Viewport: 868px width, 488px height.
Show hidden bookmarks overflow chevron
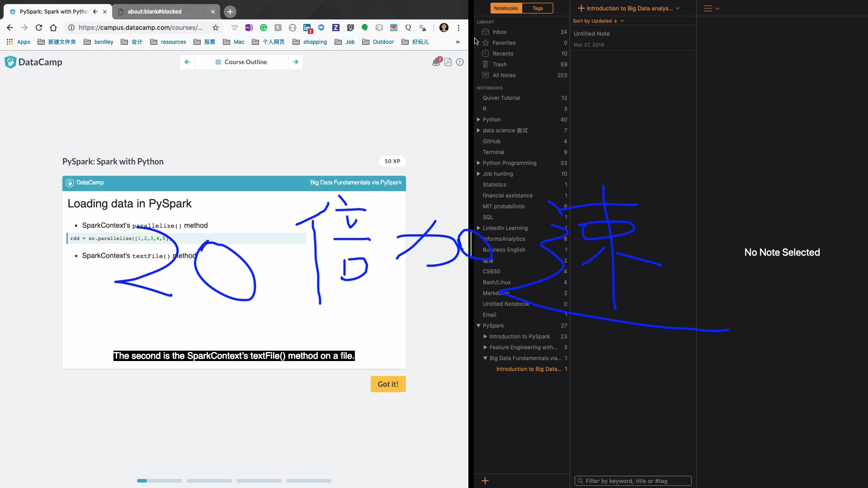[x=458, y=42]
